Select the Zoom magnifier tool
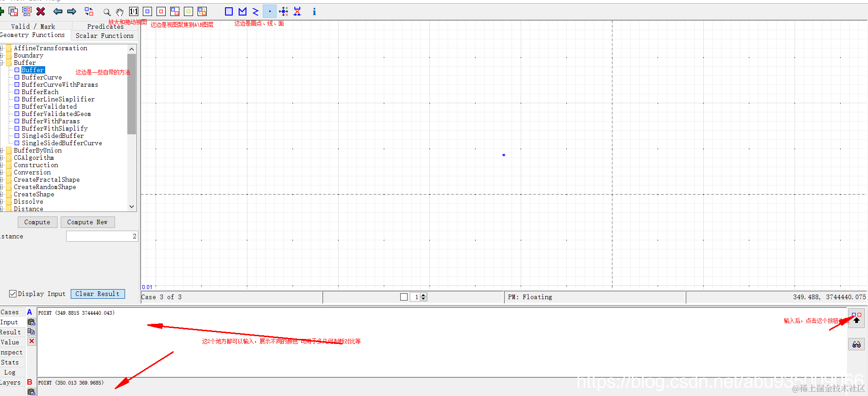This screenshot has width=868, height=396. point(107,12)
